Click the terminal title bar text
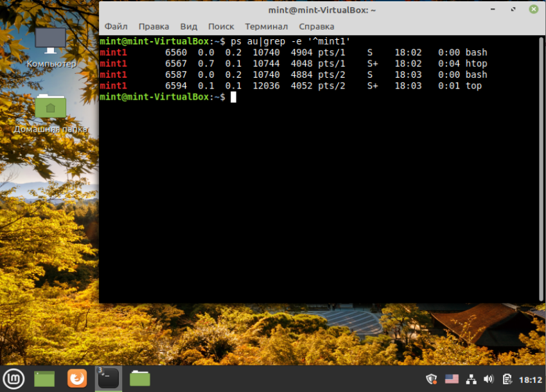This screenshot has height=392, width=546. (322, 10)
